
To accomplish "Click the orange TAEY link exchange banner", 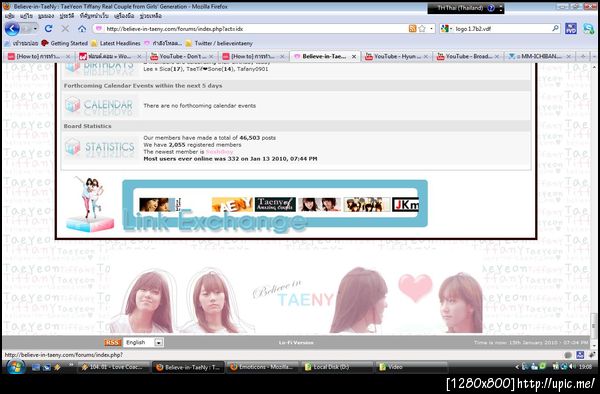I will click(x=232, y=204).
